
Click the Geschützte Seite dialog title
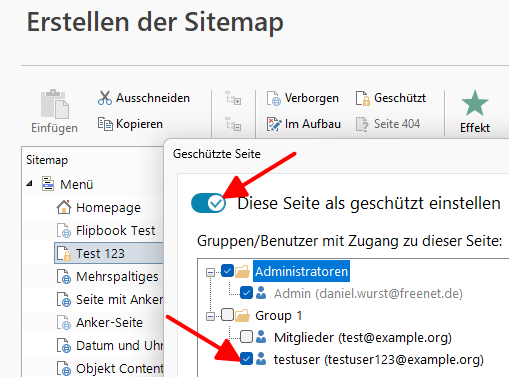pyautogui.click(x=217, y=154)
